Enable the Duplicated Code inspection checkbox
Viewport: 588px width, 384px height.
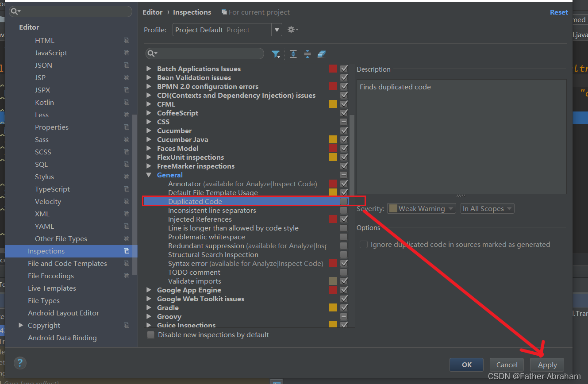[344, 201]
